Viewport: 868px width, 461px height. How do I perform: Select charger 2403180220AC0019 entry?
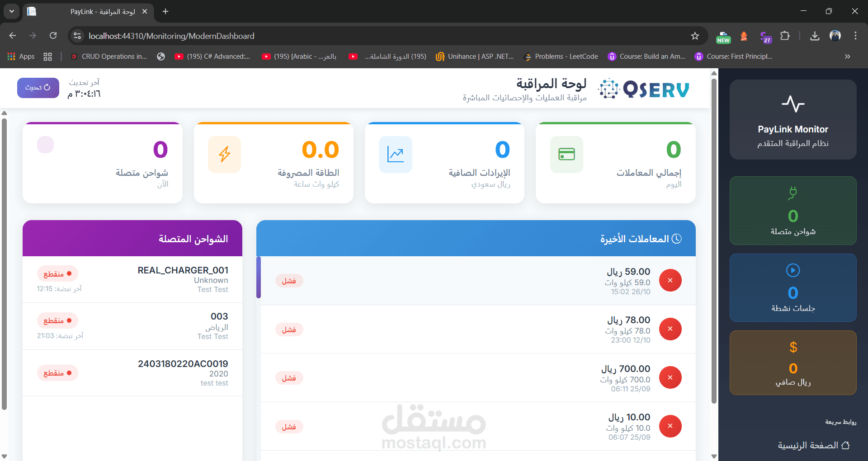[132, 373]
